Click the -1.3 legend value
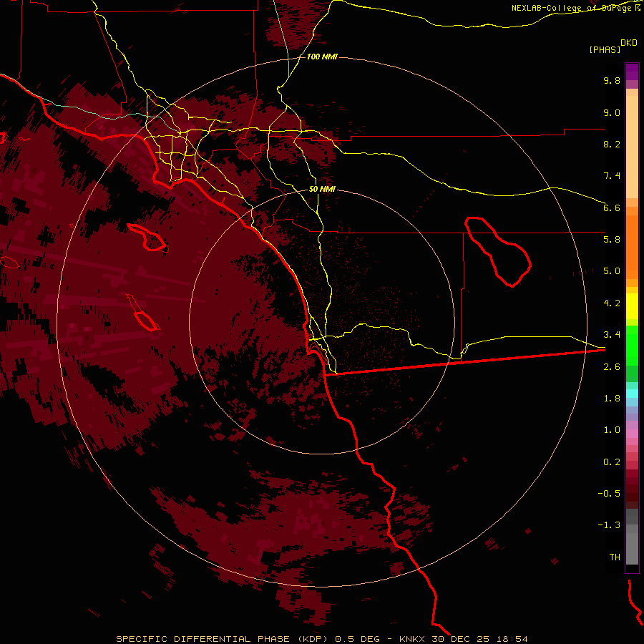Viewport: 644px width, 644px height. click(609, 525)
